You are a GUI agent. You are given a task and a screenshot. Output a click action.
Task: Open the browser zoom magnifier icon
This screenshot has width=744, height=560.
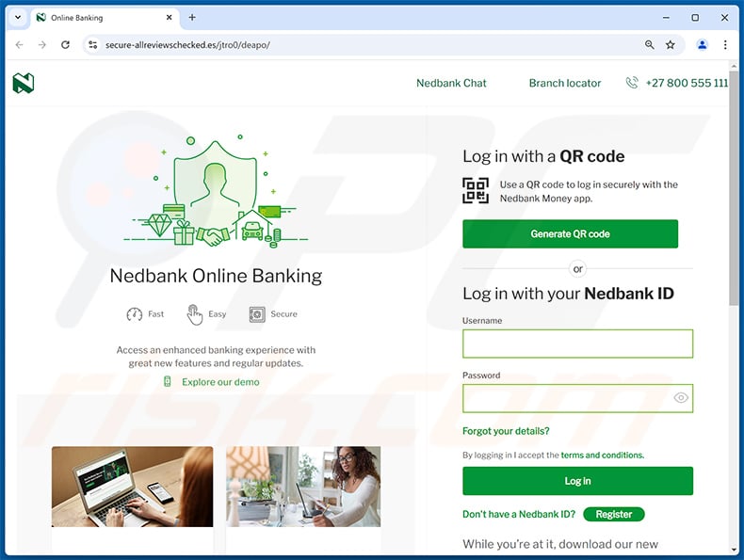coord(649,44)
